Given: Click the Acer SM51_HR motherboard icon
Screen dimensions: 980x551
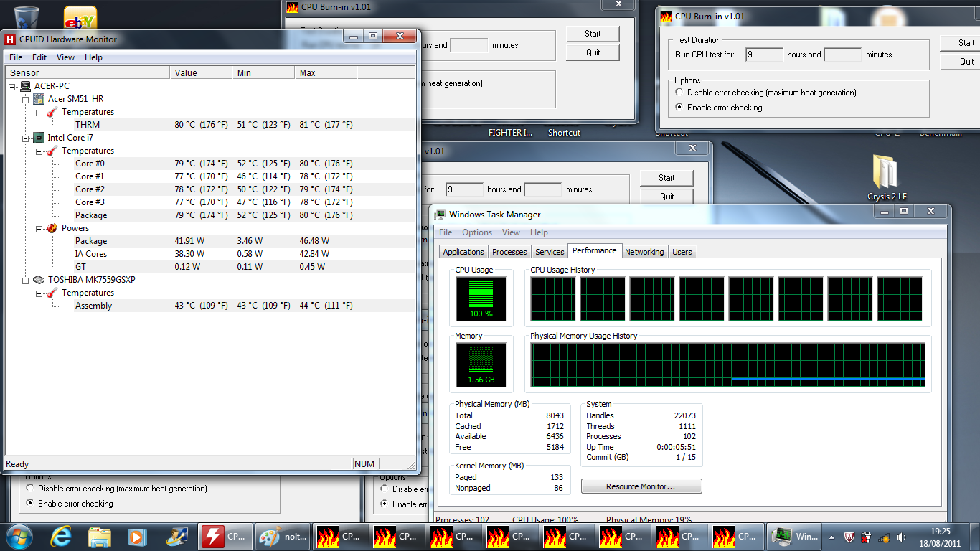Looking at the screenshot, I should pos(39,99).
